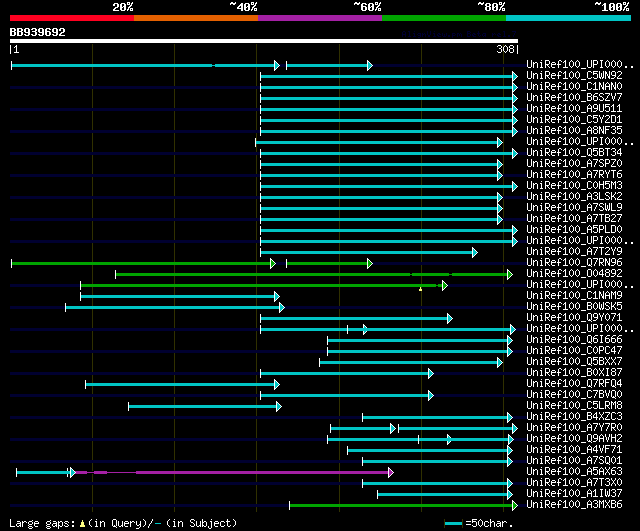640x531 pixels.
Task: Click the cyan alignment bar for B0WSK5
Action: (175, 307)
